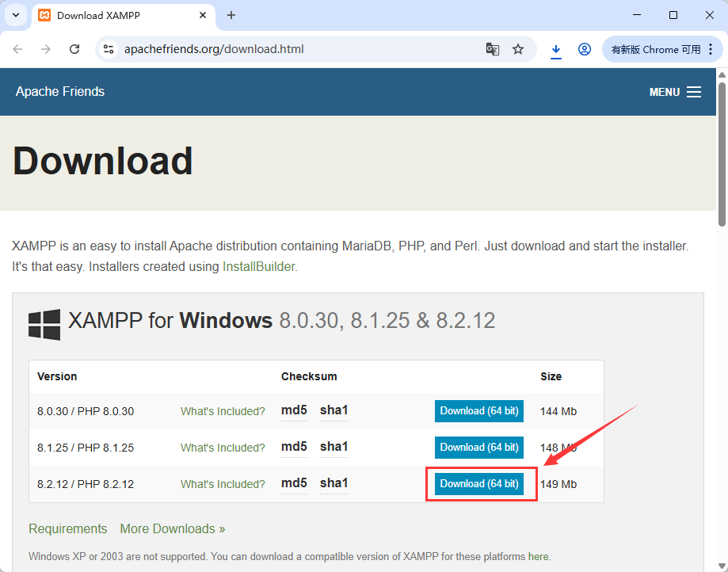Click the Checksum column header
The image size is (728, 572).
309,376
